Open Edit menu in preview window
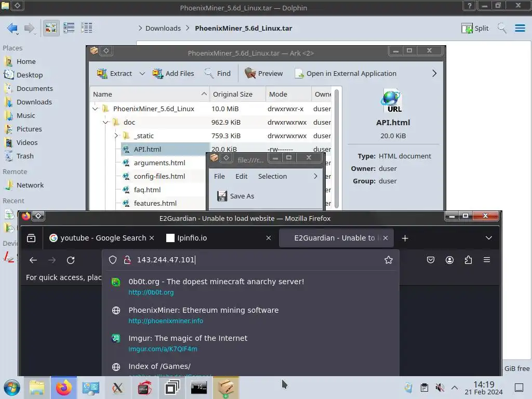This screenshot has height=399, width=532. [x=241, y=177]
